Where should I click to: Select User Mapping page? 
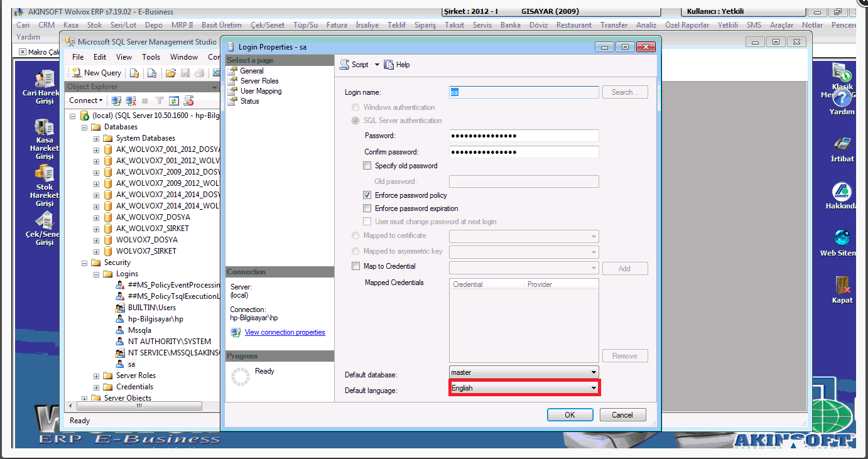(x=261, y=91)
